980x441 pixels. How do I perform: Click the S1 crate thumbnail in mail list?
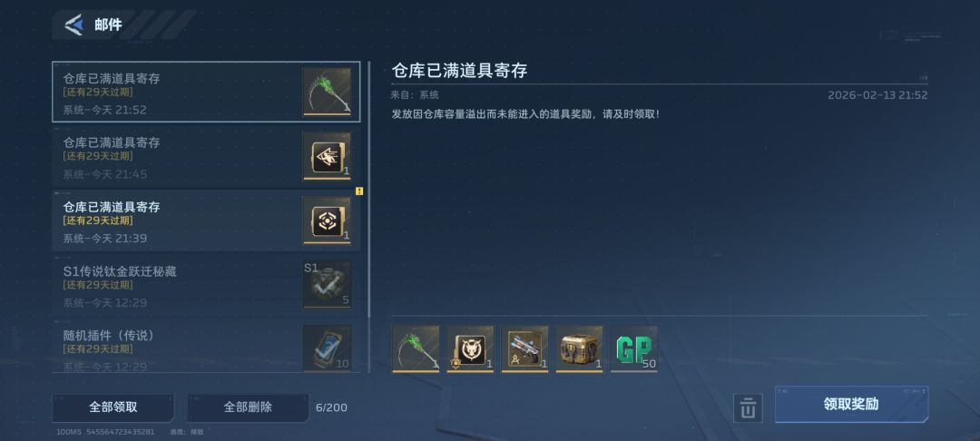click(327, 285)
